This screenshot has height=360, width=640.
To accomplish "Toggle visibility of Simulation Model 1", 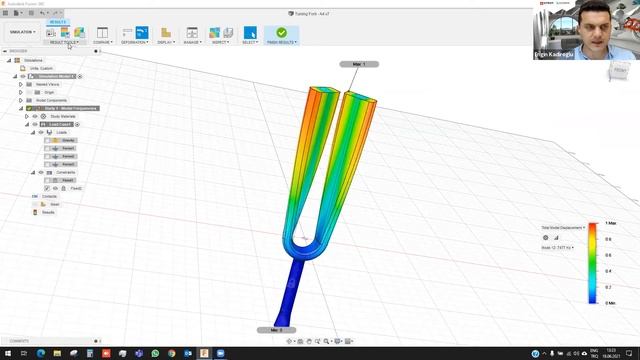I will click(x=23, y=76).
